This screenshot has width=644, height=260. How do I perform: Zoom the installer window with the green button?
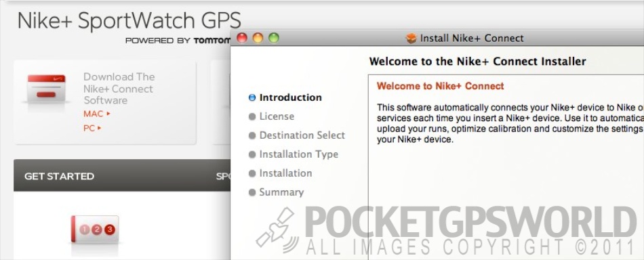click(x=274, y=38)
